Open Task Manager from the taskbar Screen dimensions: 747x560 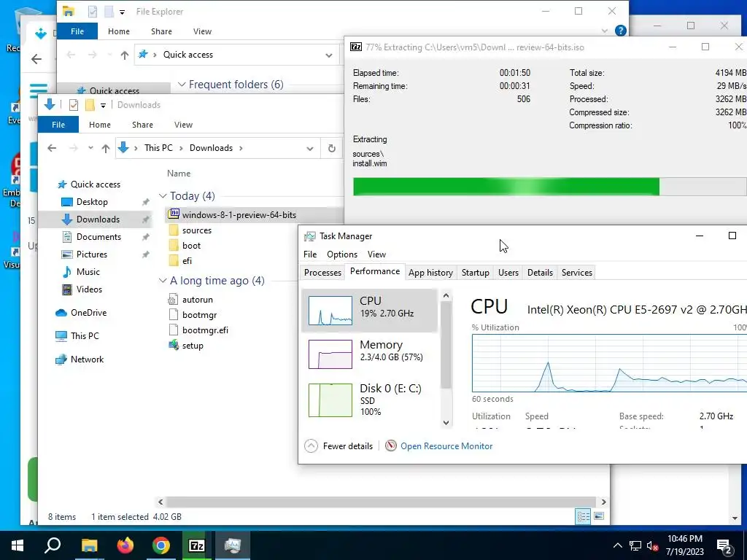[x=233, y=545]
